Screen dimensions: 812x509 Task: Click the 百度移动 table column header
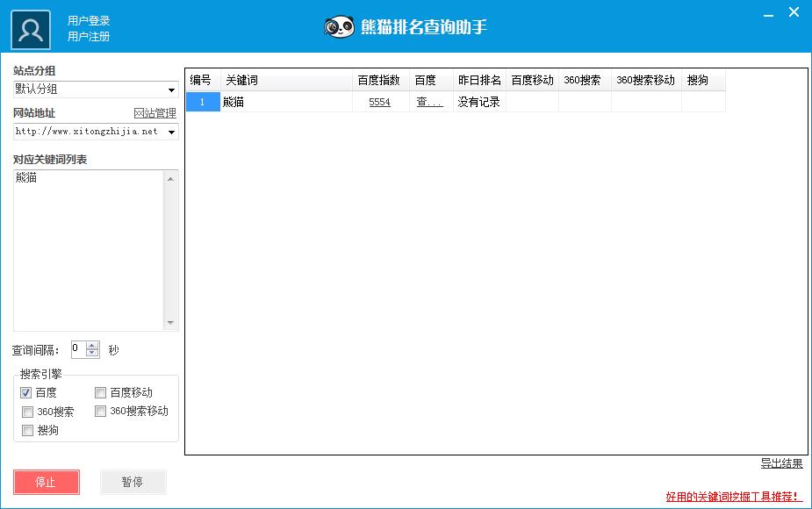(532, 80)
